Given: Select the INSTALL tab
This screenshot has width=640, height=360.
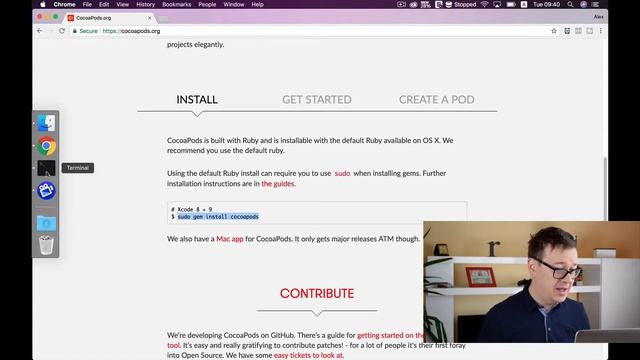Looking at the screenshot, I should [x=197, y=100].
